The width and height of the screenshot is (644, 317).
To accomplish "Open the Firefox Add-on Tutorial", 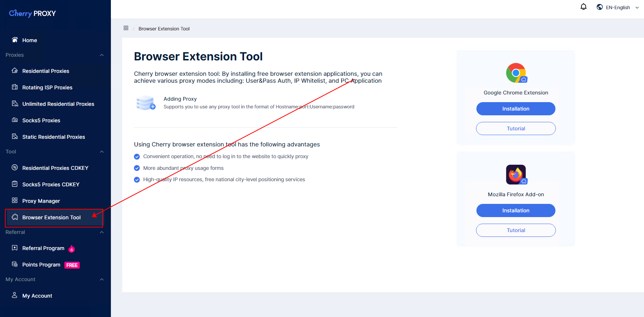I will [516, 230].
